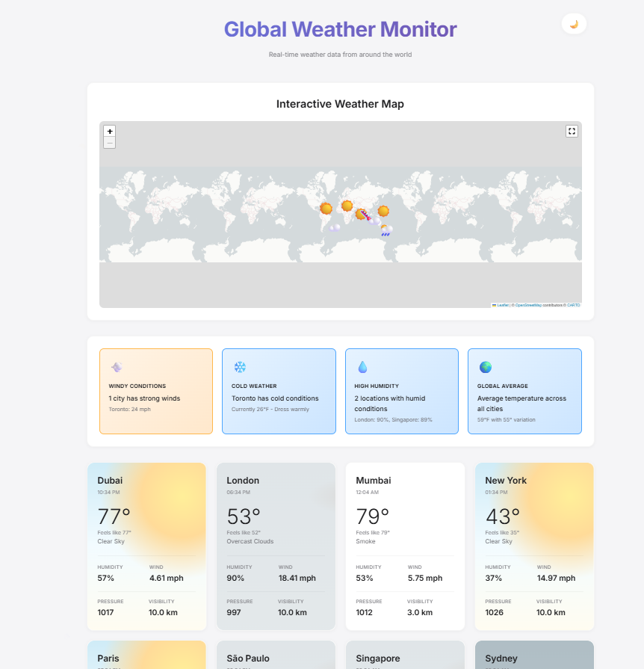Click the Leaflet flag icon in map attribution

pos(494,305)
